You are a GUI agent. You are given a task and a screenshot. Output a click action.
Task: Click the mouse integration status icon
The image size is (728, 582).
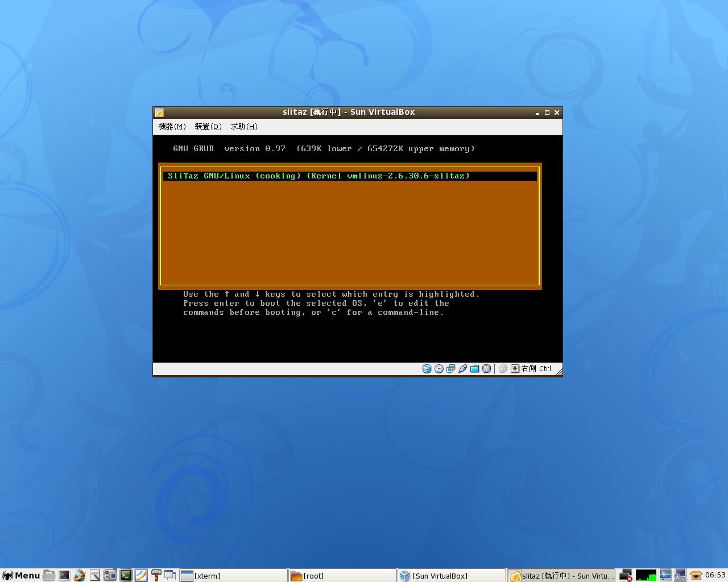pos(503,369)
